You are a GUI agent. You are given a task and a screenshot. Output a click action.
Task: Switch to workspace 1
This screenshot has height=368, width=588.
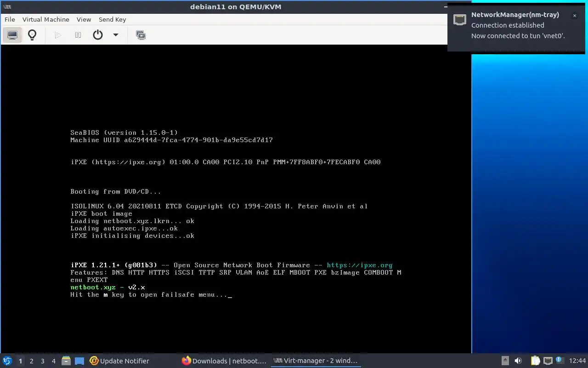(20, 361)
